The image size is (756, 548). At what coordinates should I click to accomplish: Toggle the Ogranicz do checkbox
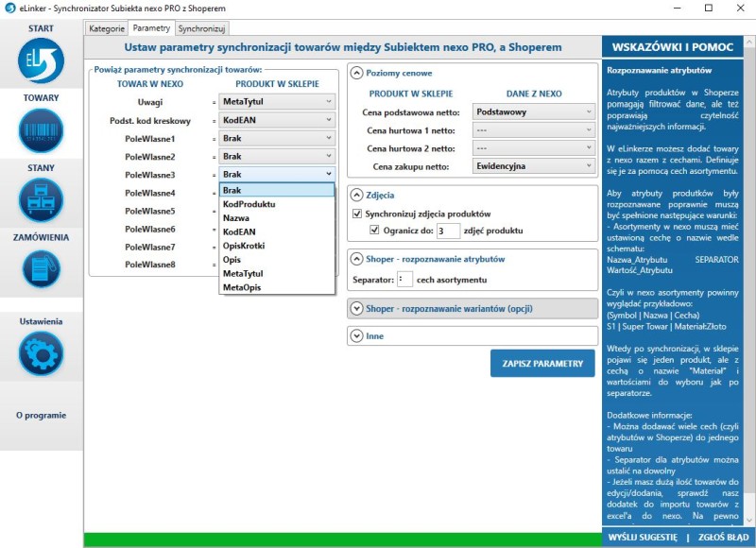[374, 231]
